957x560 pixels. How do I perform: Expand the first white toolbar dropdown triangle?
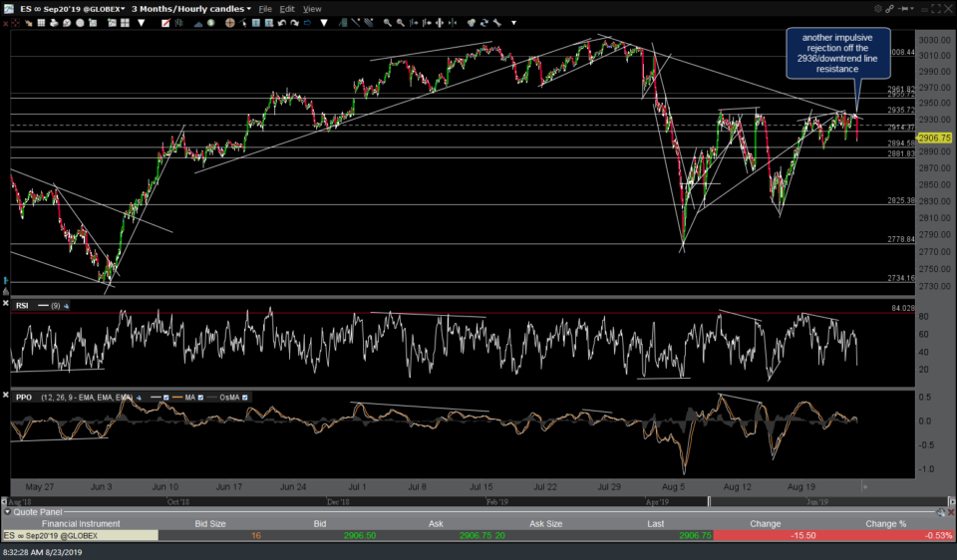pyautogui.click(x=141, y=23)
